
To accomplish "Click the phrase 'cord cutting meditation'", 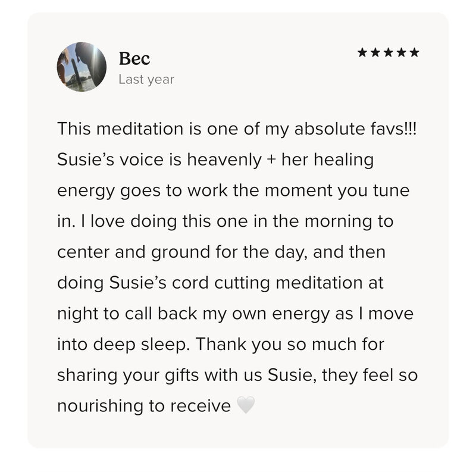I will pos(267,283).
